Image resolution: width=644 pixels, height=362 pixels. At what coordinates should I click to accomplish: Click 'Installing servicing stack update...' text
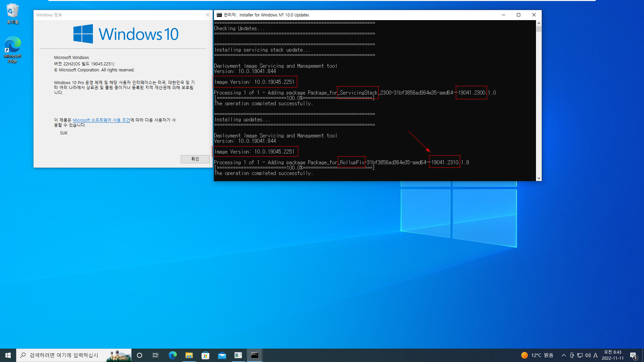click(262, 50)
